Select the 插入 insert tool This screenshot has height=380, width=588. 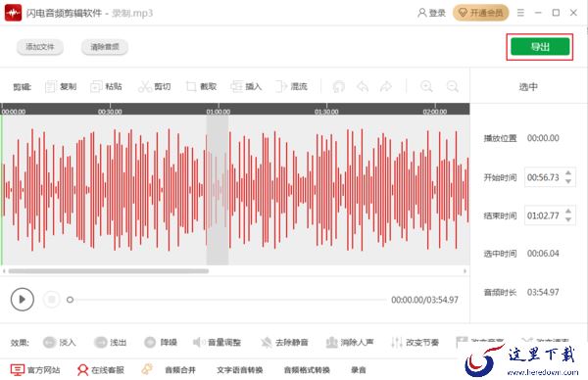click(x=246, y=86)
